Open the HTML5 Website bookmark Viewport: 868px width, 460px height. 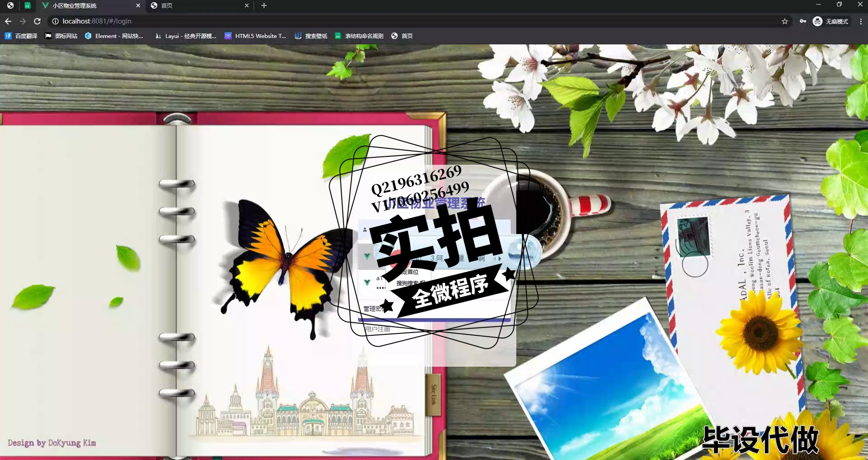click(x=255, y=36)
